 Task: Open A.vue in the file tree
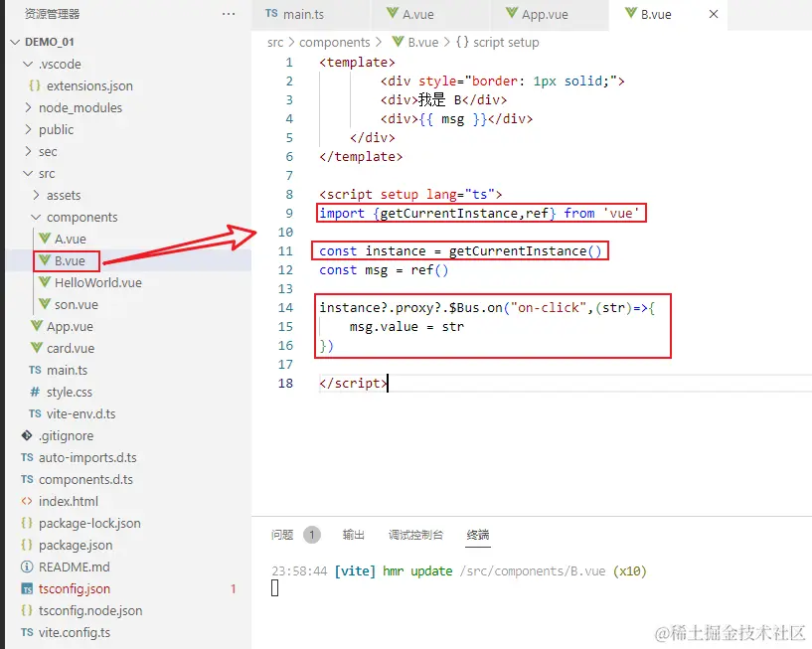point(71,239)
